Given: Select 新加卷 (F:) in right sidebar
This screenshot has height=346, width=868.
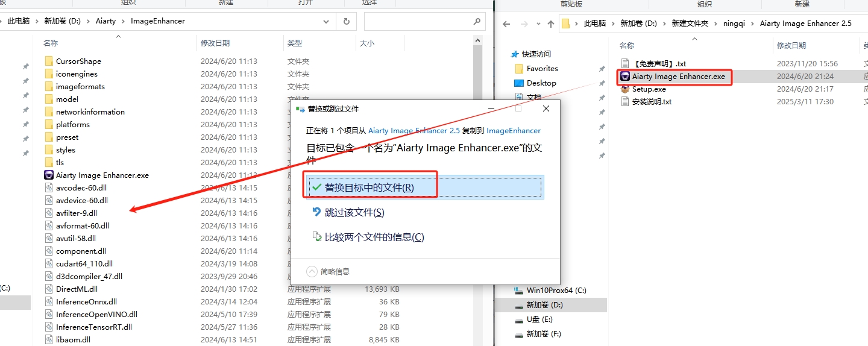Looking at the screenshot, I should (x=543, y=333).
